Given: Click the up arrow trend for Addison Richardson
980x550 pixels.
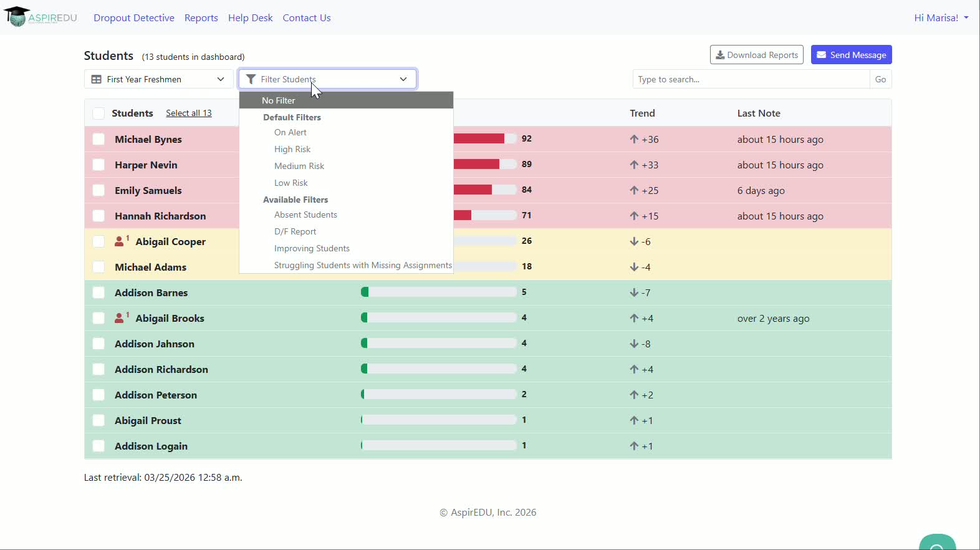Looking at the screenshot, I should (x=634, y=369).
